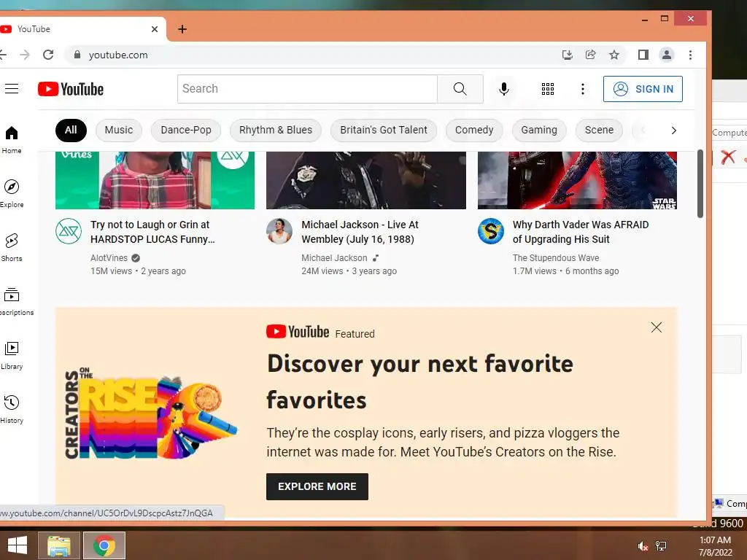
Task: Open the Darth Vader Star Wars thumbnail
Action: [x=577, y=180]
